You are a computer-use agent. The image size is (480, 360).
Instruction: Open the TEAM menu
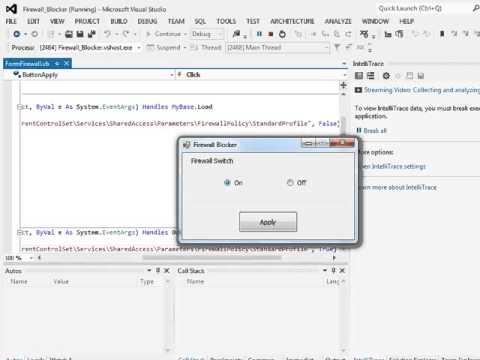[x=176, y=21]
